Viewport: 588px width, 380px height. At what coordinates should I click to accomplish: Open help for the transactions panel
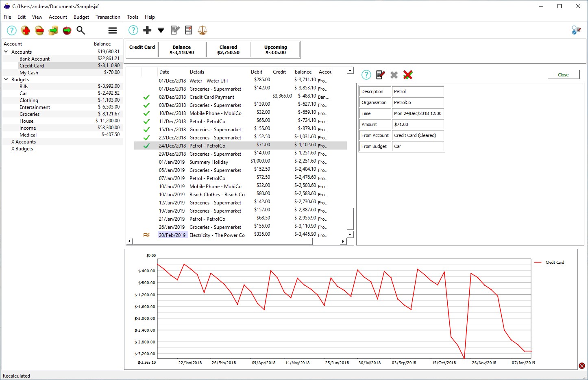(x=133, y=30)
